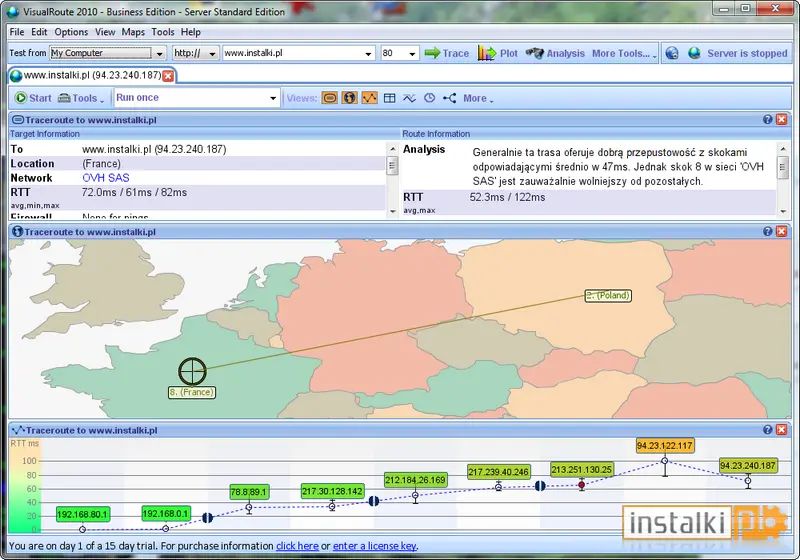Image resolution: width=800 pixels, height=560 pixels.
Task: Open the File menu
Action: pyautogui.click(x=17, y=32)
